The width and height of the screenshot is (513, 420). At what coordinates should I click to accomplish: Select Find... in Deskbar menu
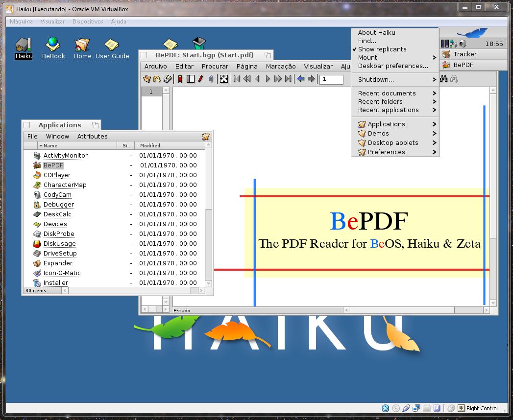point(395,41)
